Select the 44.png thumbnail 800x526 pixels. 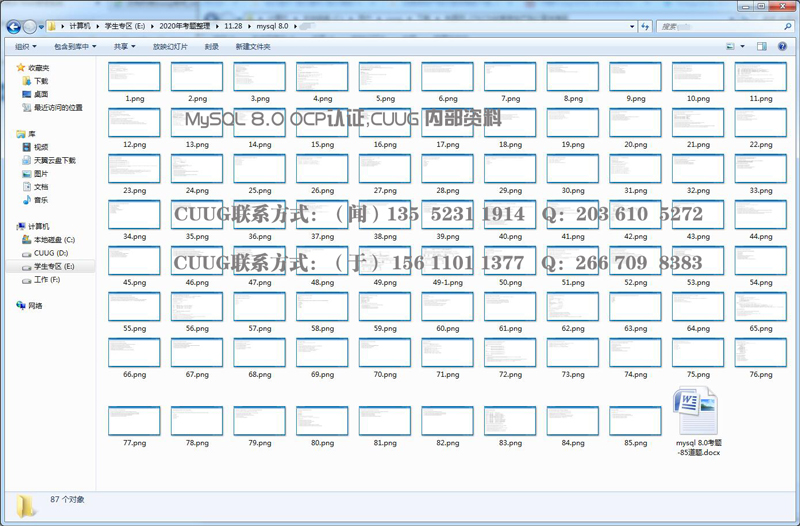(x=760, y=214)
